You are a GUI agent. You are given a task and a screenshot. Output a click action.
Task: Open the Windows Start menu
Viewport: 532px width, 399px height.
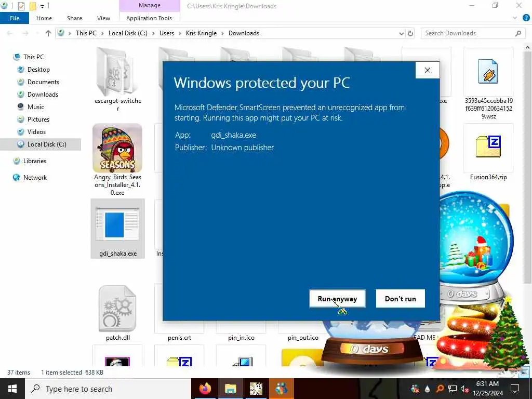[x=12, y=389]
